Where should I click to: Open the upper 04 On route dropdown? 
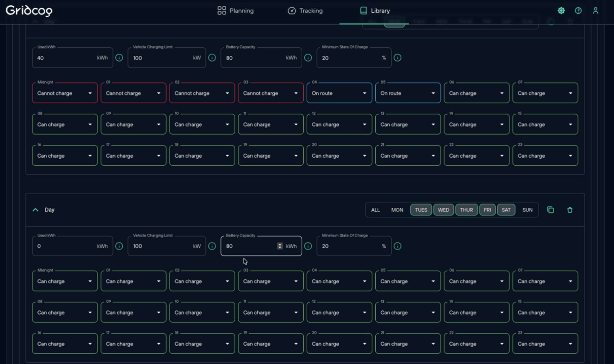click(x=339, y=93)
